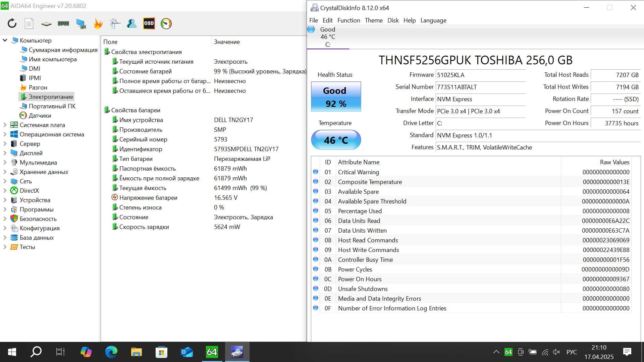Switch to AIDA64 on the taskbar
This screenshot has height=362, width=644.
click(x=212, y=352)
